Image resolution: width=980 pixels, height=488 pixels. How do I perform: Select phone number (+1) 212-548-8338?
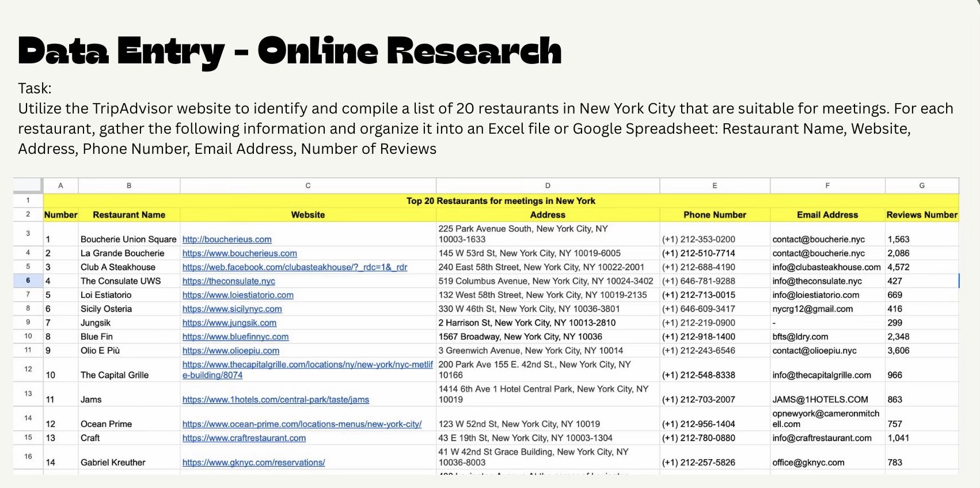point(715,369)
